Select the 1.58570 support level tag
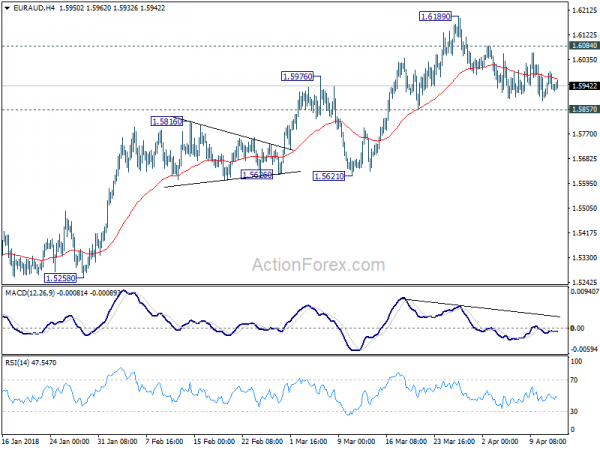Viewport: 600px width, 450px height. pyautogui.click(x=584, y=109)
